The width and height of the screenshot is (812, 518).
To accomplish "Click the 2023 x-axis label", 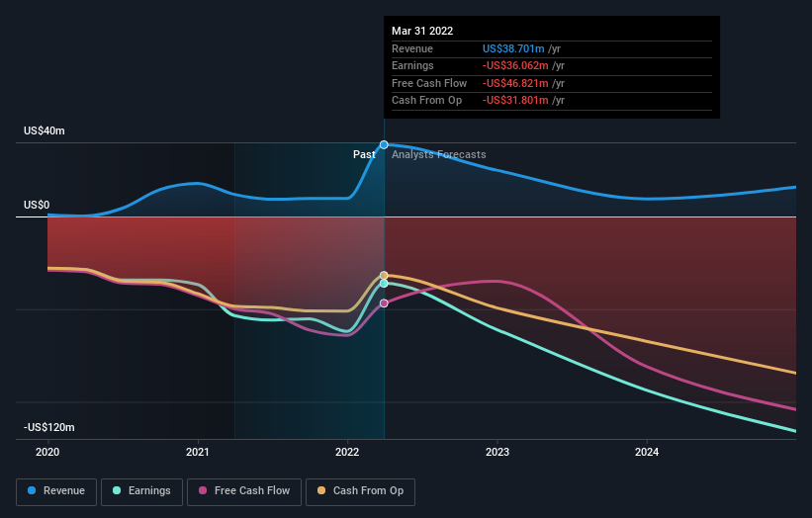I will 497,453.
